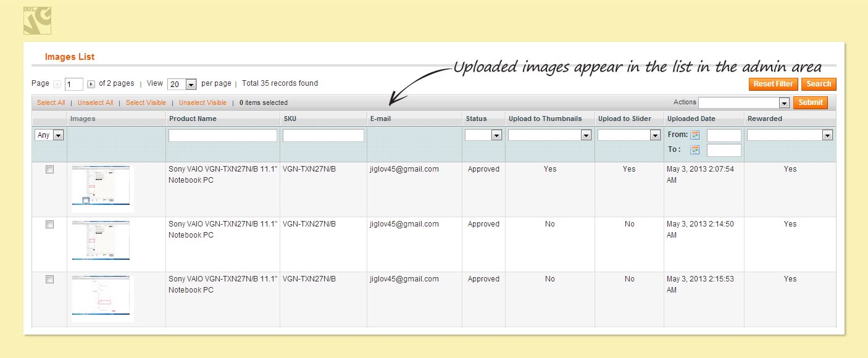Viewport: 868px width, 358px height.
Task: Tick the second image row checkbox
Action: tap(49, 225)
